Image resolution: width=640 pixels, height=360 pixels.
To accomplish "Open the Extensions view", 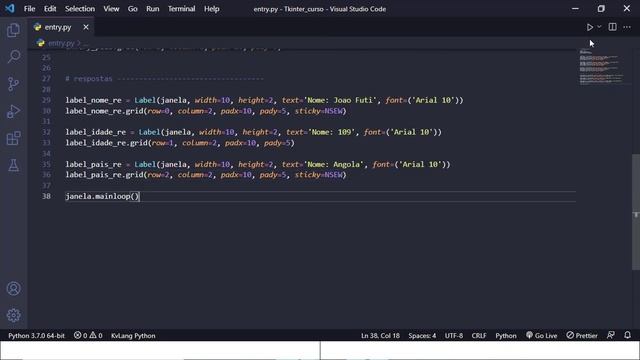I will coord(13,138).
